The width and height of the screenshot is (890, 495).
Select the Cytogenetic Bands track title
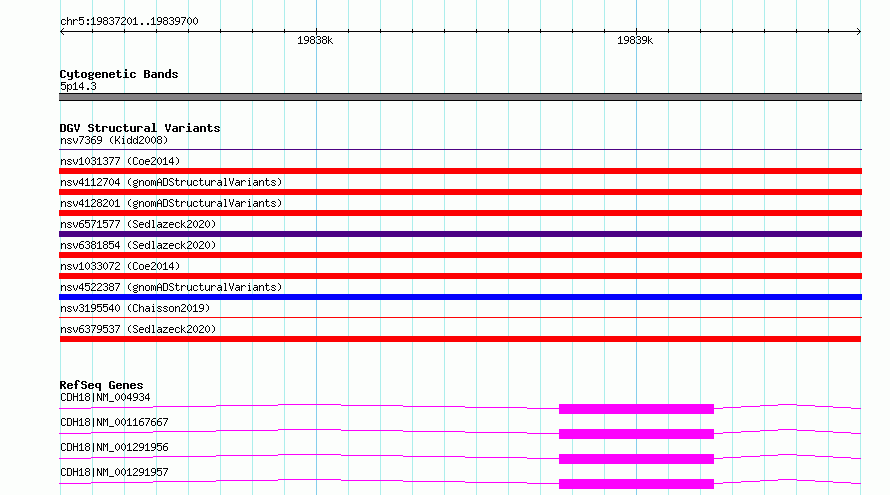click(x=119, y=74)
